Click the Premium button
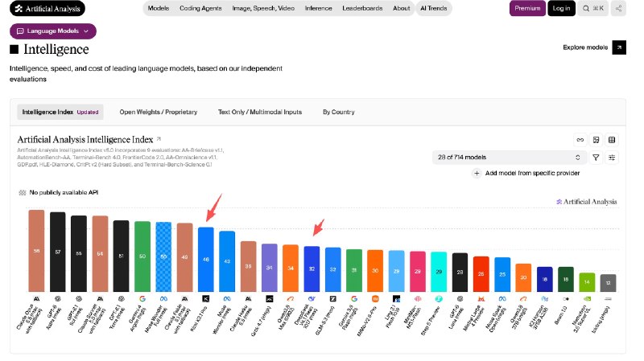Image resolution: width=644 pixels, height=361 pixels. (527, 8)
